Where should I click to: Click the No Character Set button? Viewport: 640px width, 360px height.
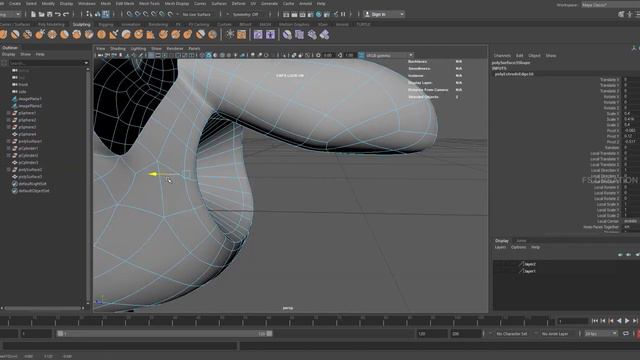click(x=512, y=334)
